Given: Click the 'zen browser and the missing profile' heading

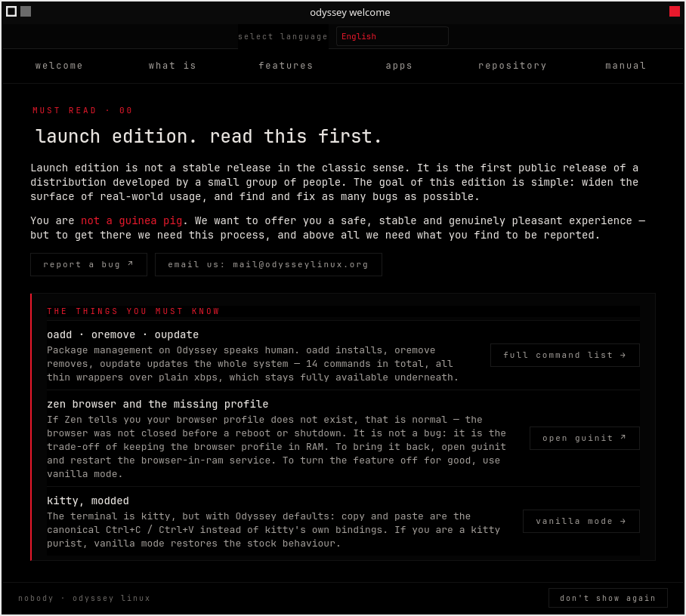Looking at the screenshot, I should coord(157,405).
